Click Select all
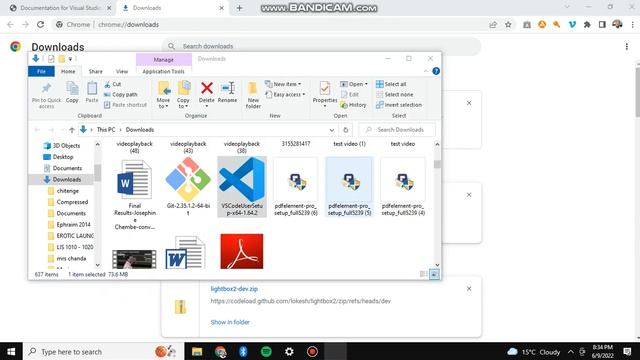The image size is (640, 360). coord(391,84)
